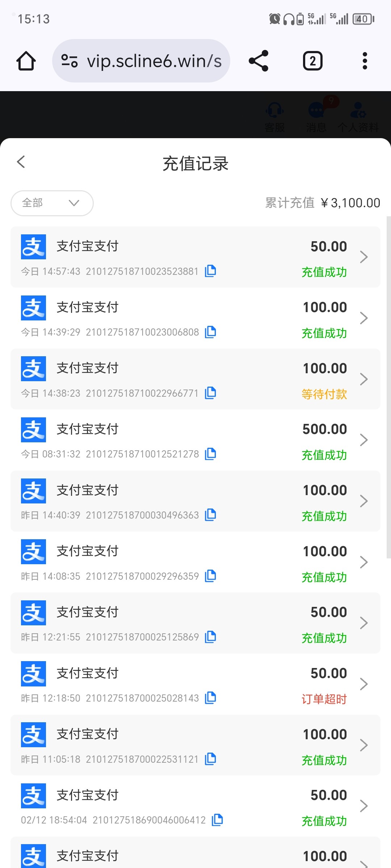Expand the 订单超时 order details chevron
The height and width of the screenshot is (868, 391).
[363, 684]
